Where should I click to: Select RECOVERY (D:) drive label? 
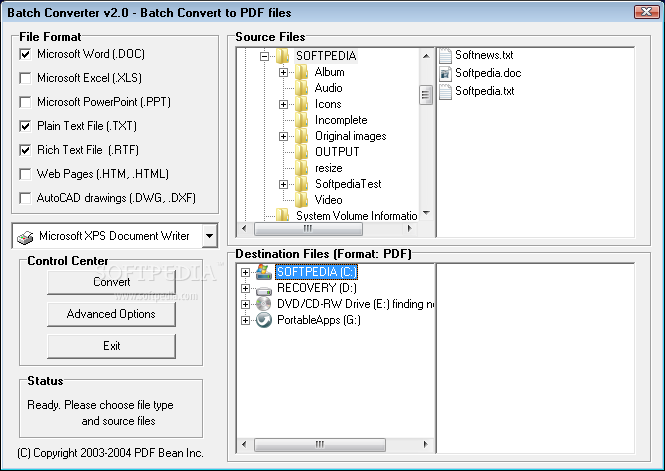click(x=317, y=288)
